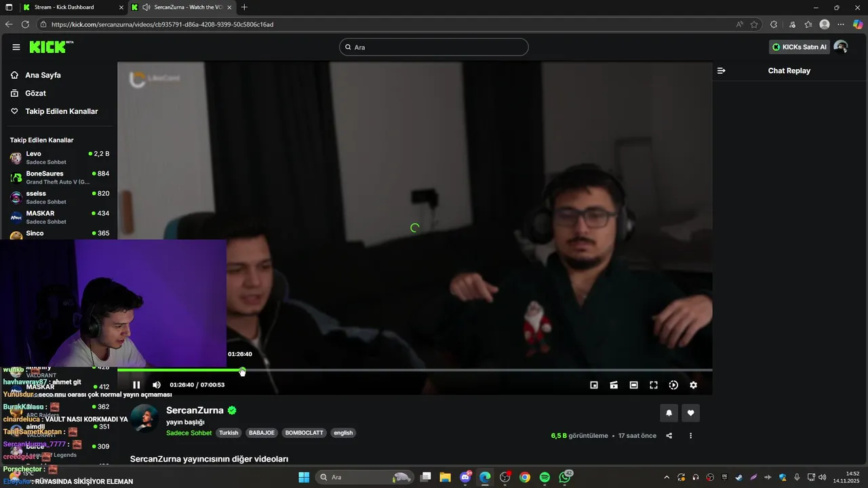Open File Explorer from taskbar
The image size is (868, 488).
(445, 477)
